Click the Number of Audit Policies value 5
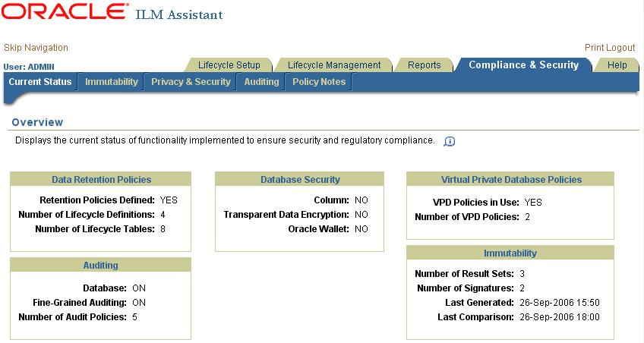 134,317
